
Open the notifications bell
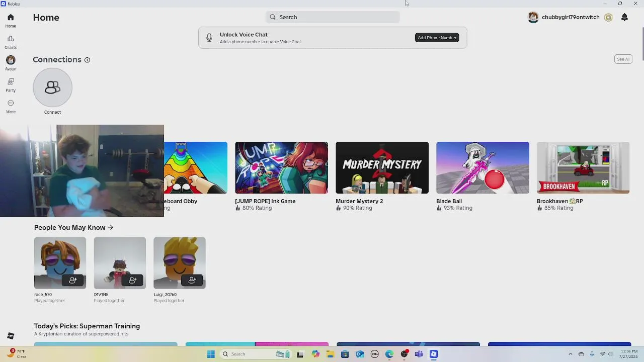tap(624, 17)
